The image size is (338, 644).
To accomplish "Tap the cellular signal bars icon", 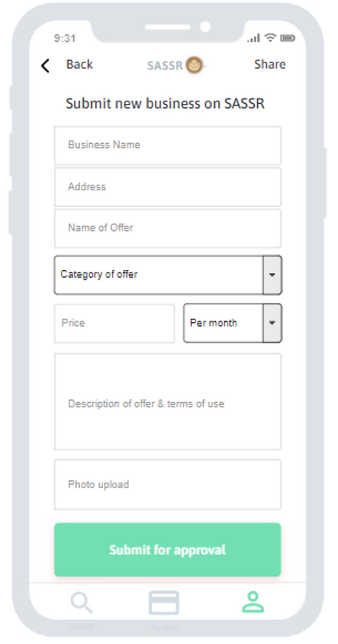I will [253, 38].
